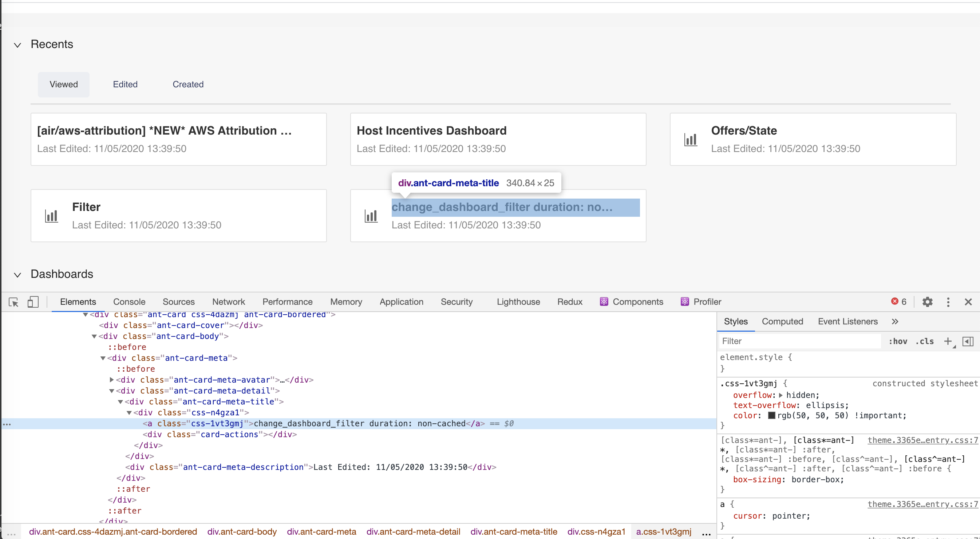Collapse the Recents section chevron
Image resolution: width=980 pixels, height=539 pixels.
17,45
